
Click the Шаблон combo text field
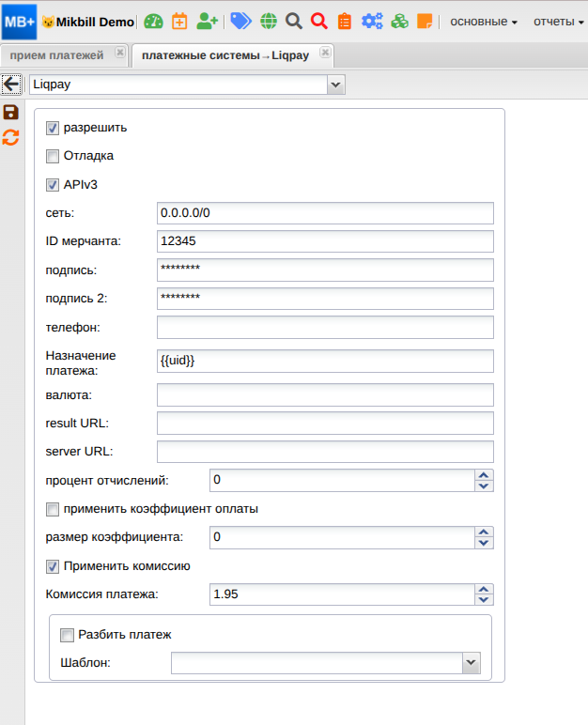(x=317, y=663)
